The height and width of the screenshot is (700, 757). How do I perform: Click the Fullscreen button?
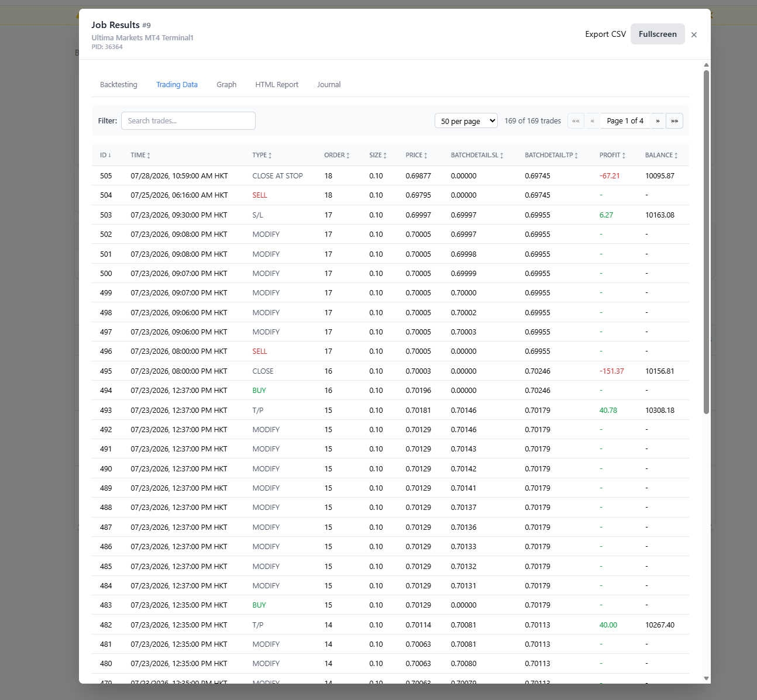[658, 34]
